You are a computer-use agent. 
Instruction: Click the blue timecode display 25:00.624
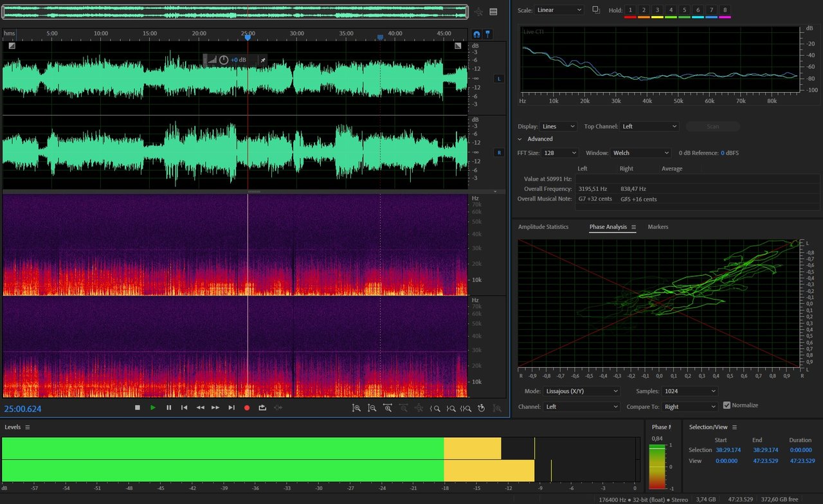(23, 408)
